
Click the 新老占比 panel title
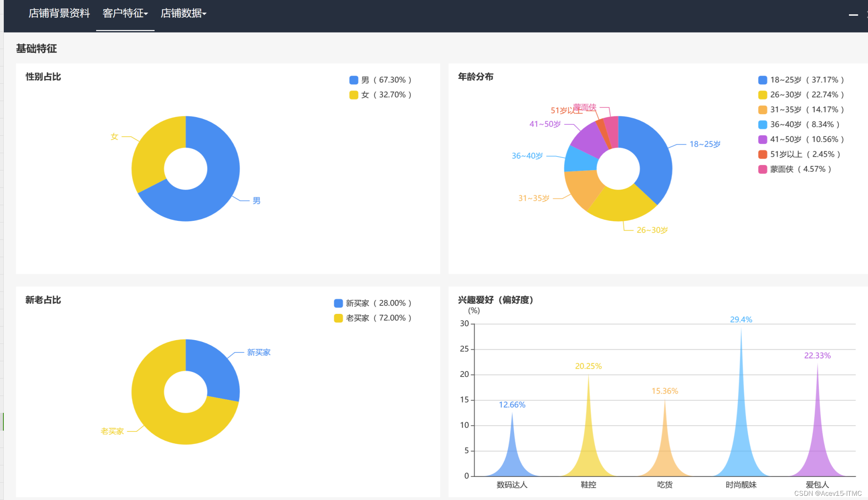pos(43,300)
